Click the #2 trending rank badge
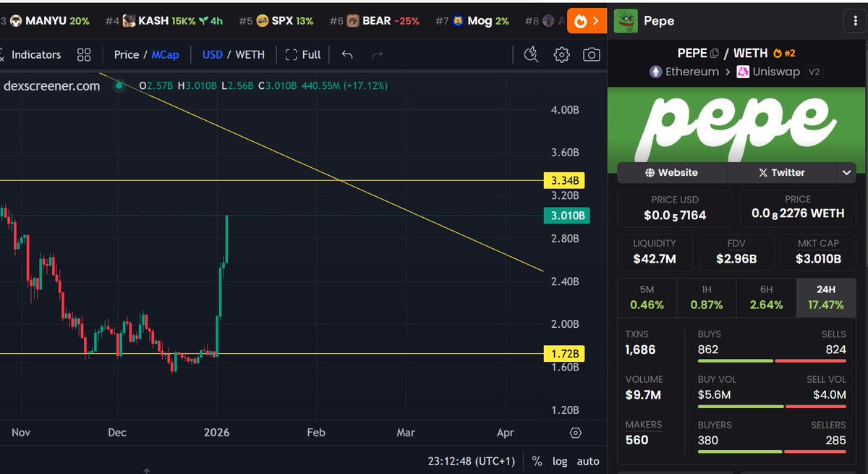 pyautogui.click(x=784, y=53)
